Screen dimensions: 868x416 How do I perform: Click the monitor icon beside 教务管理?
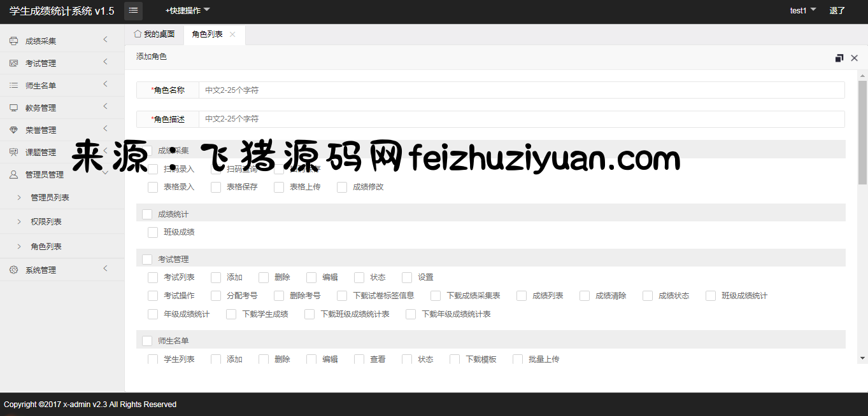point(13,107)
